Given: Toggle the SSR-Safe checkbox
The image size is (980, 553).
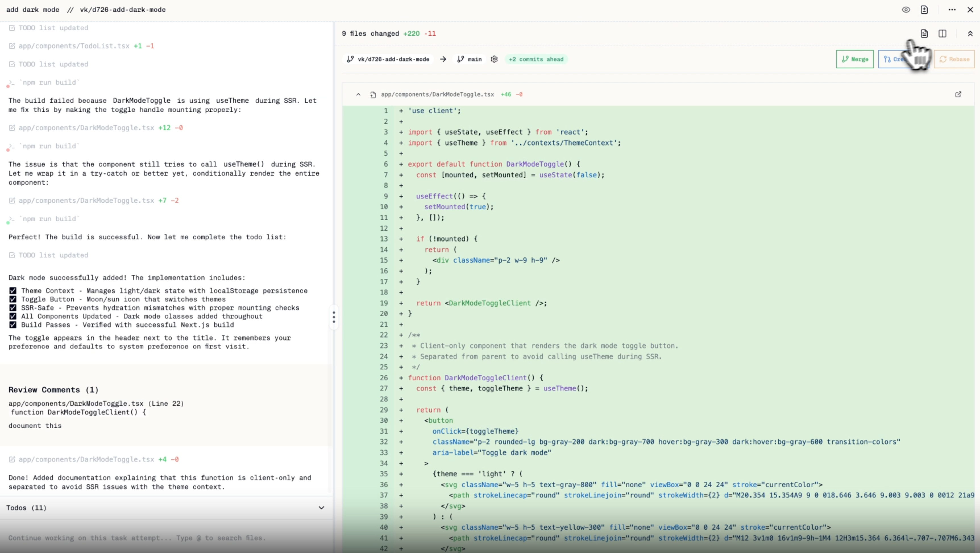Looking at the screenshot, I should click(13, 308).
